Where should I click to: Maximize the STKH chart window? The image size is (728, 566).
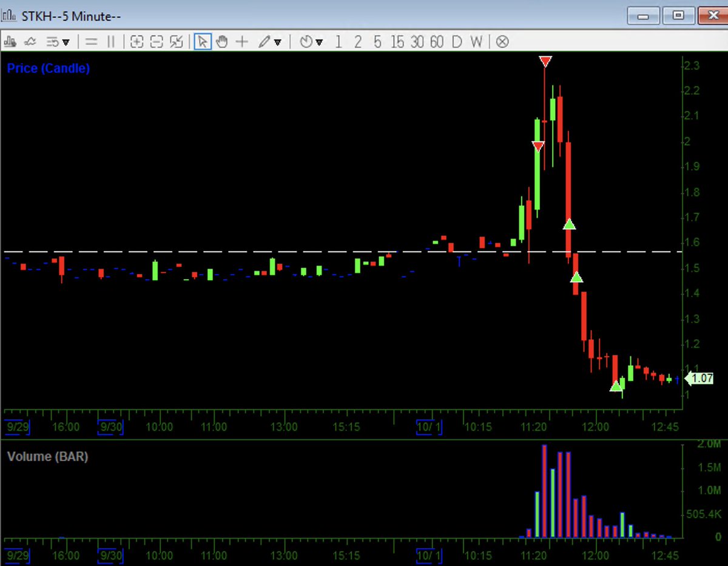pos(678,15)
